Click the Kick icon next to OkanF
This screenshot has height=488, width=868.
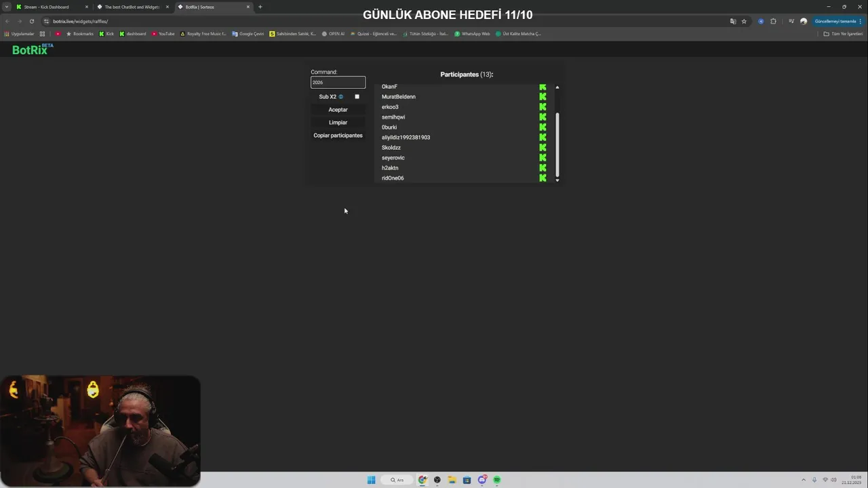[x=542, y=87]
